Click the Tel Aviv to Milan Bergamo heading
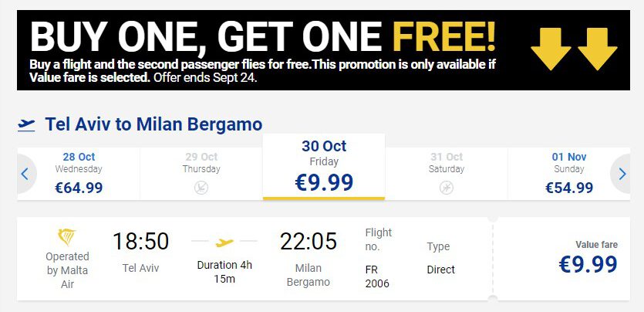The width and height of the screenshot is (644, 312). 153,124
